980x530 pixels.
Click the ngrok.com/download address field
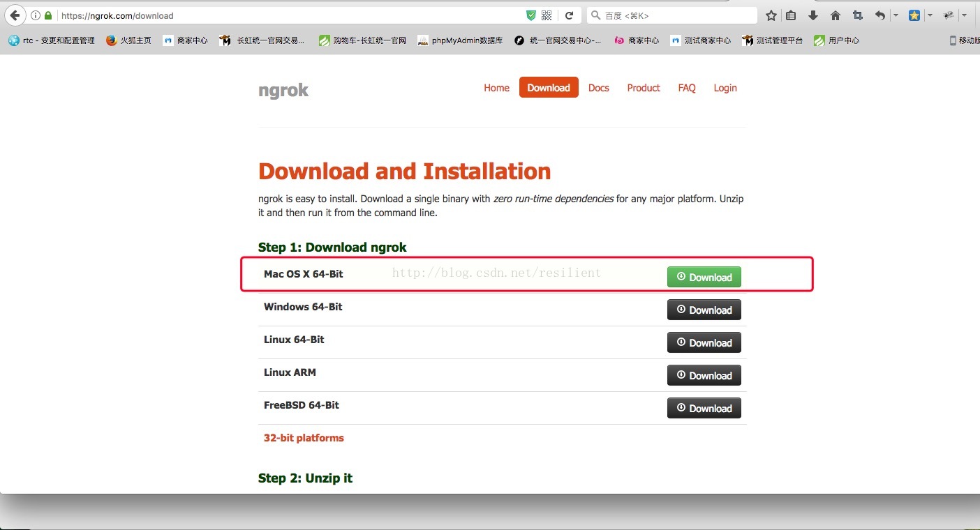tap(290, 15)
